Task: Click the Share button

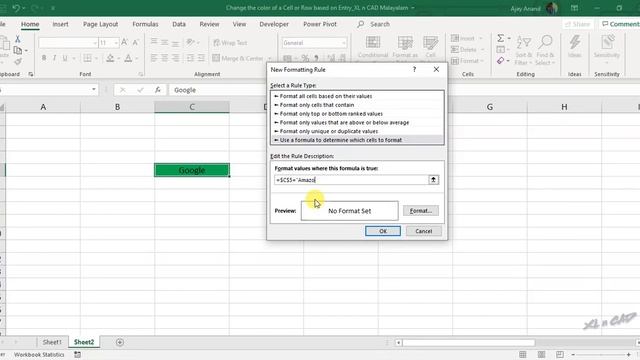Action: pyautogui.click(x=578, y=24)
